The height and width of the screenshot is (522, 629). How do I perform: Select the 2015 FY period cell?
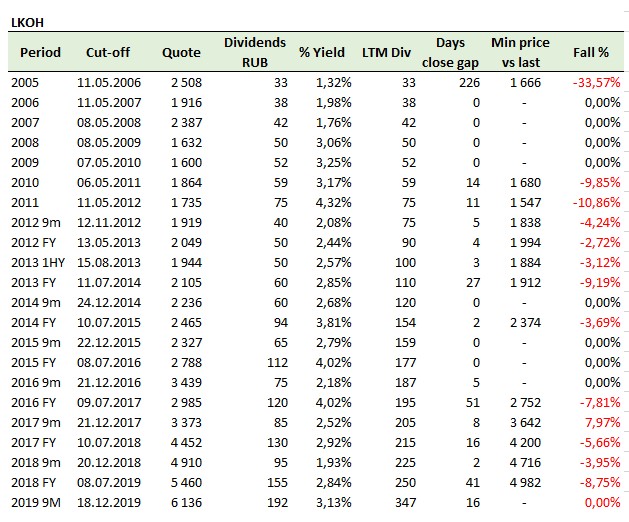click(x=34, y=363)
